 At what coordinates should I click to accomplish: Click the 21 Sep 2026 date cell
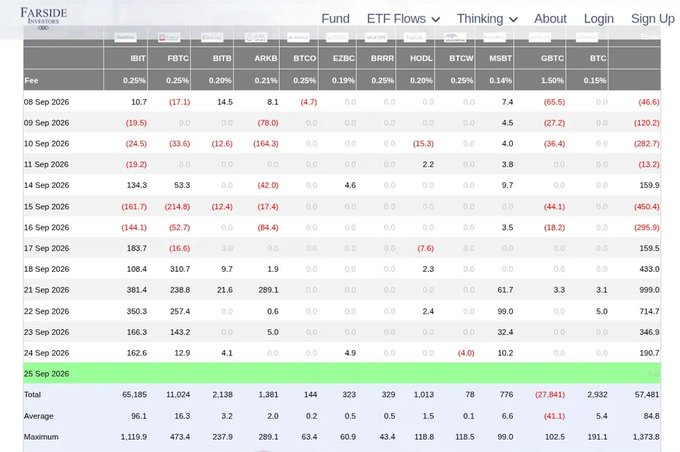[46, 290]
